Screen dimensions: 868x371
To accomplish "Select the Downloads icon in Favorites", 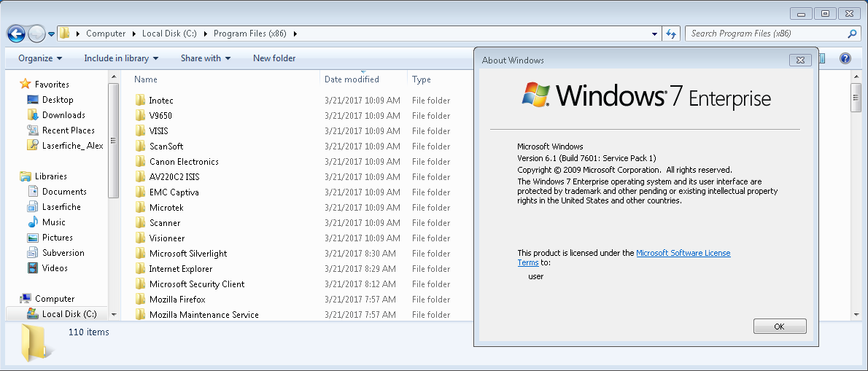I will click(33, 115).
